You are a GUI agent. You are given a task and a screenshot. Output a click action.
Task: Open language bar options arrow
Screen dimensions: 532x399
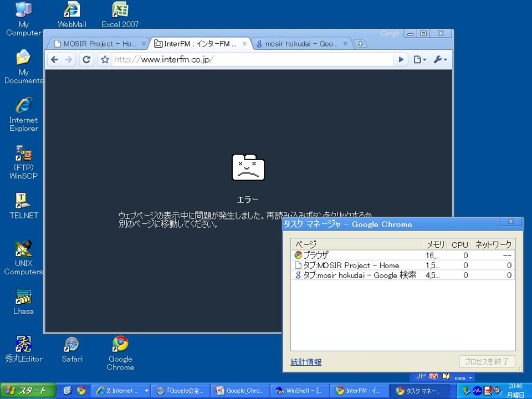[470, 377]
